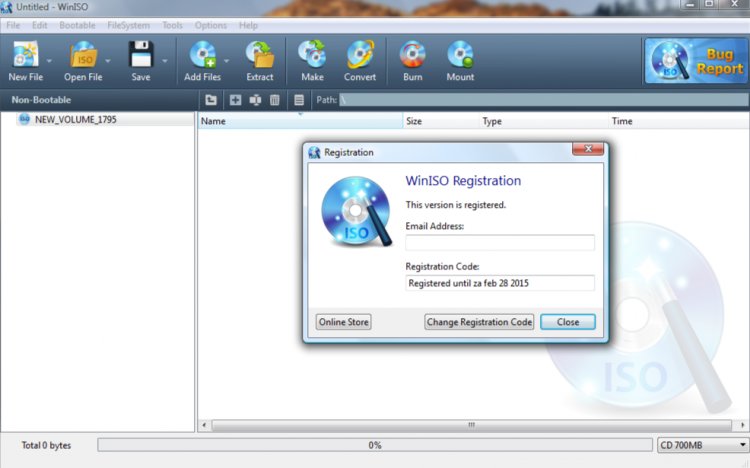This screenshot has width=750, height=468.
Task: Expand the New File dropdown arrow
Action: point(48,60)
